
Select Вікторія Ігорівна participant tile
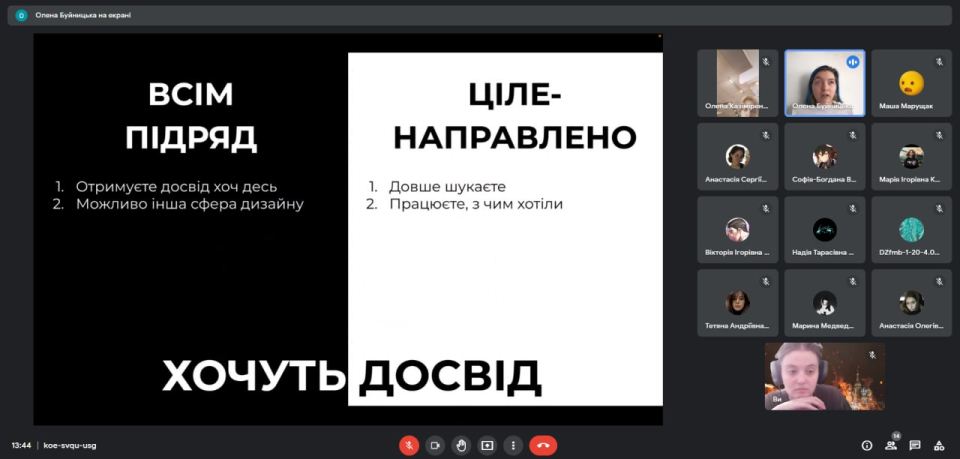coord(738,230)
